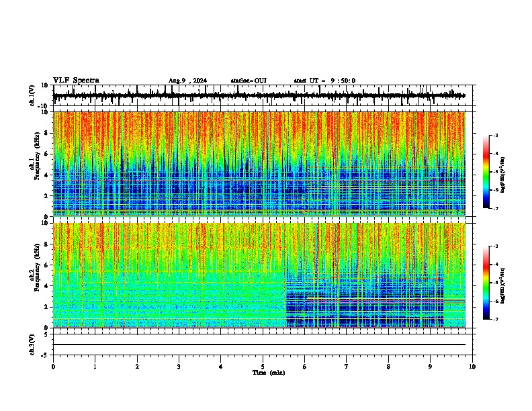Click the "station=OUI" header label
The image size is (532, 411).
[x=249, y=81]
